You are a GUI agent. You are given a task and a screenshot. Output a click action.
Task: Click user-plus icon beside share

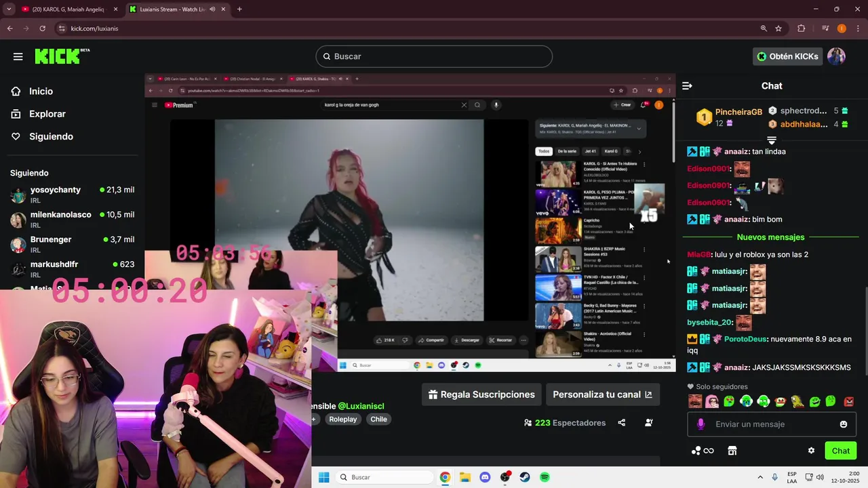coord(649,423)
